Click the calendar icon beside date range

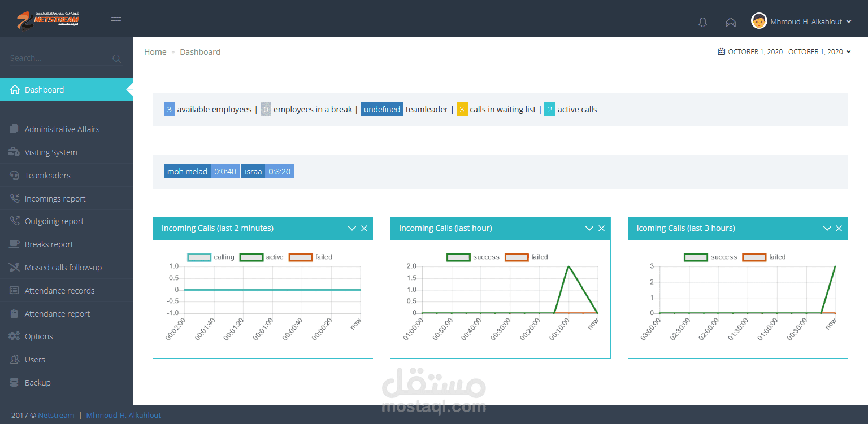point(721,51)
